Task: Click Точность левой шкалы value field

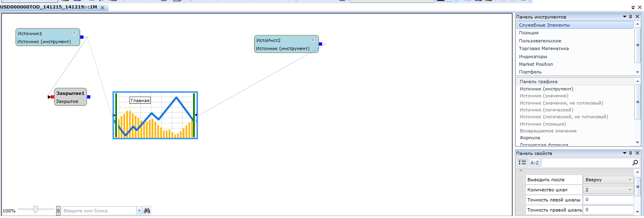Action: tap(608, 200)
